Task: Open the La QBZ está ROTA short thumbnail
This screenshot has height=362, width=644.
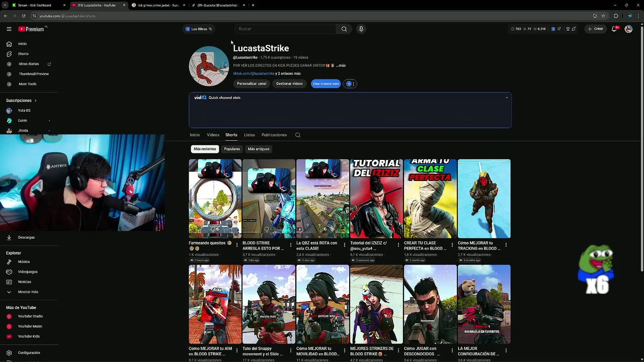Action: 323,199
